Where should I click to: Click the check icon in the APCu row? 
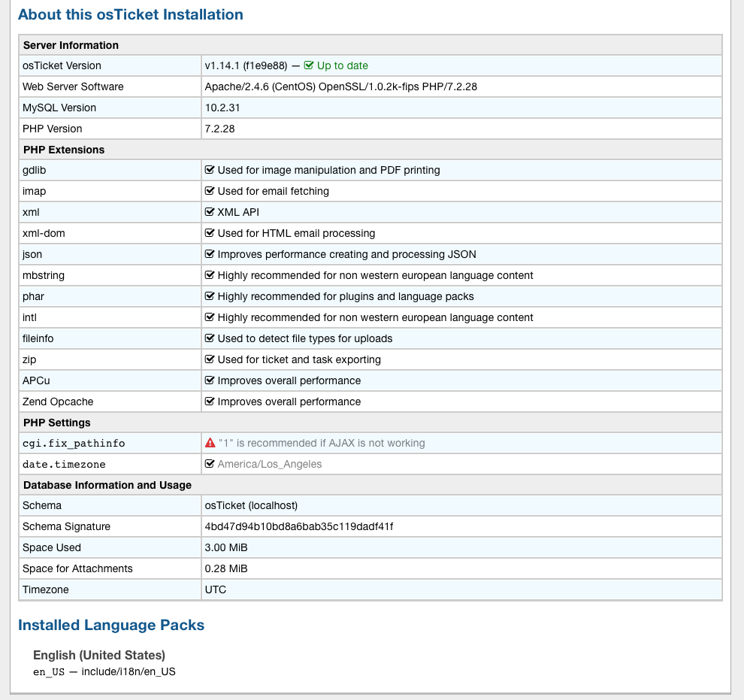[210, 380]
